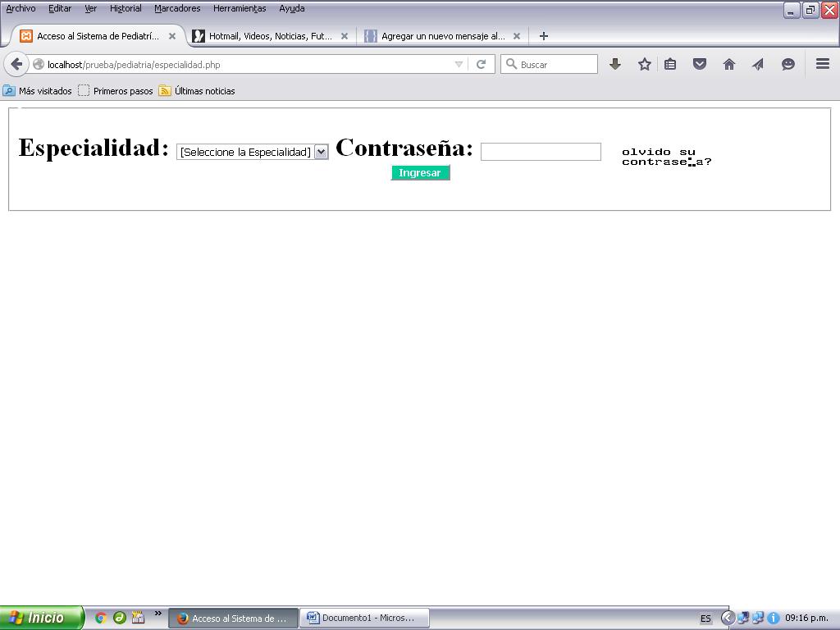Bookmark this page with the star icon
Image resolution: width=840 pixels, height=630 pixels.
645,64
